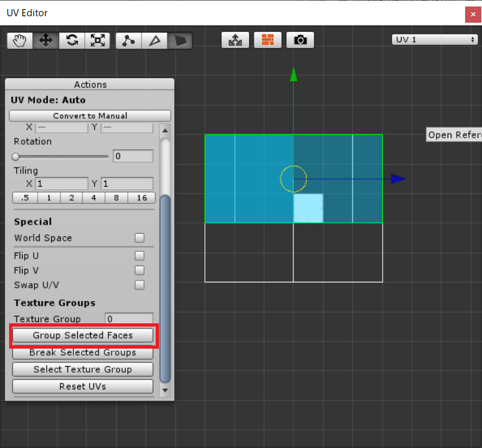Switch to face selection mode
This screenshot has height=448, width=482.
(180, 41)
